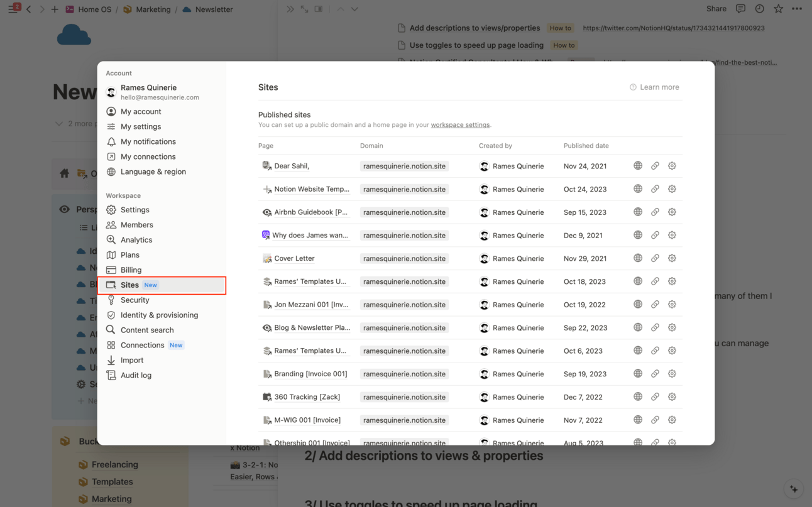This screenshot has width=812, height=507.
Task: Expand 2 more properties chevron
Action: (x=59, y=124)
